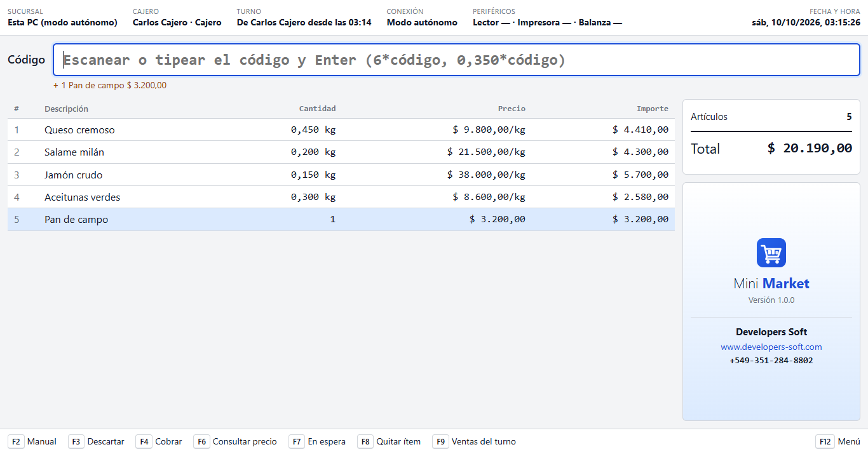Select the Aceitunas verdes row
The height and width of the screenshot is (454, 868).
click(341, 197)
